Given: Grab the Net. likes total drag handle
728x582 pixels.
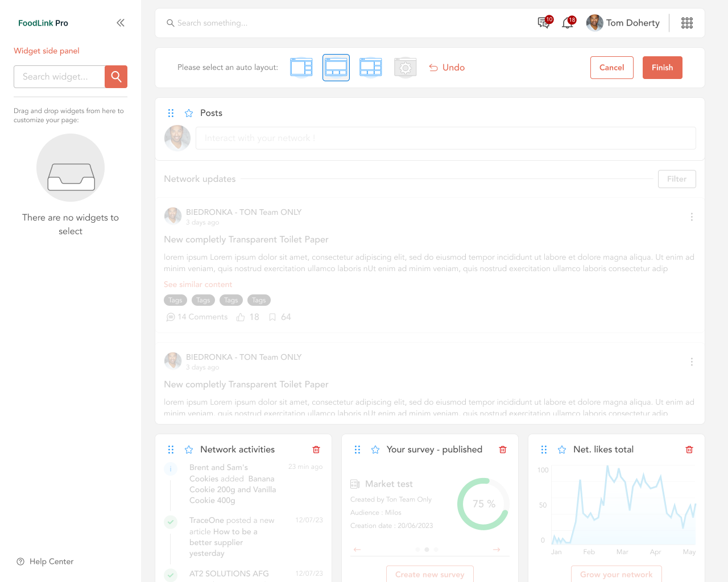Looking at the screenshot, I should click(x=544, y=450).
